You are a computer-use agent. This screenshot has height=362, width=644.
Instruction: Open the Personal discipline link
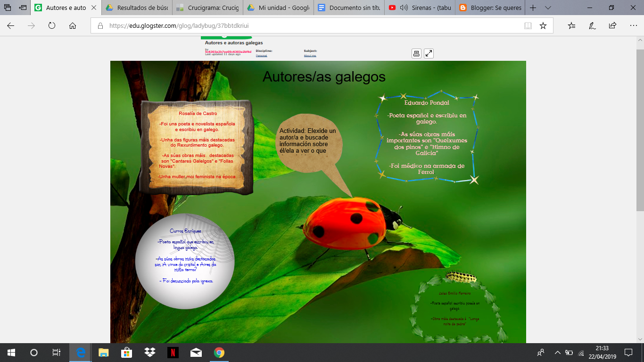click(261, 56)
